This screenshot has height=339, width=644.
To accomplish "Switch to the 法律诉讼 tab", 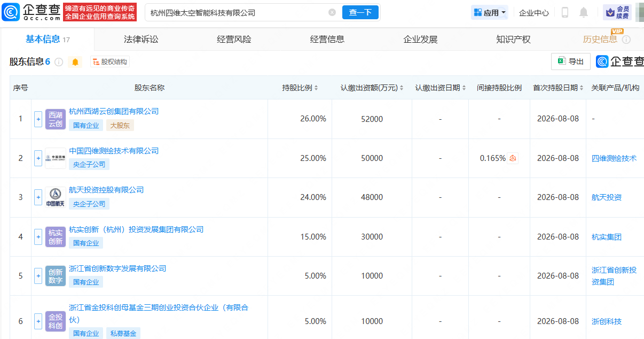I will 141,39.
